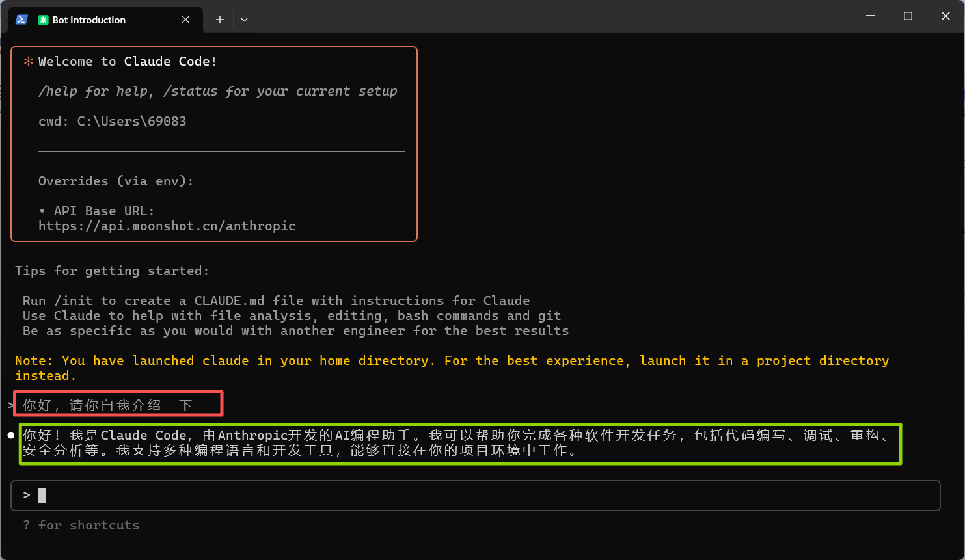The width and height of the screenshot is (965, 560).
Task: Click the orange asterisk beside Welcome to Claude Code
Action: [x=27, y=60]
